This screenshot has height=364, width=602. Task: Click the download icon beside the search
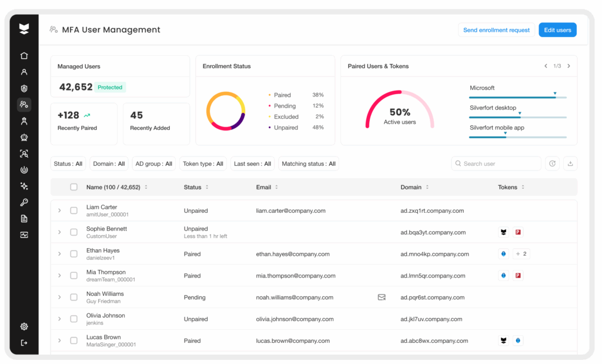pyautogui.click(x=570, y=163)
